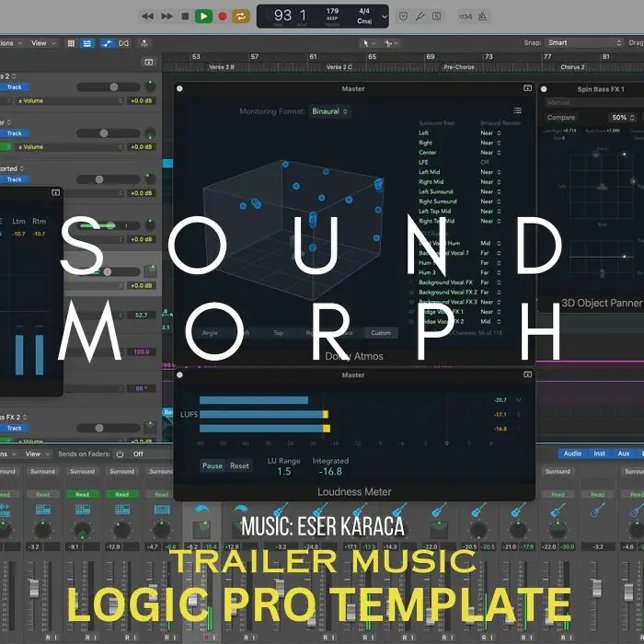Open the list icon in Dolby Atmos plugin
The image size is (644, 644).
517,110
